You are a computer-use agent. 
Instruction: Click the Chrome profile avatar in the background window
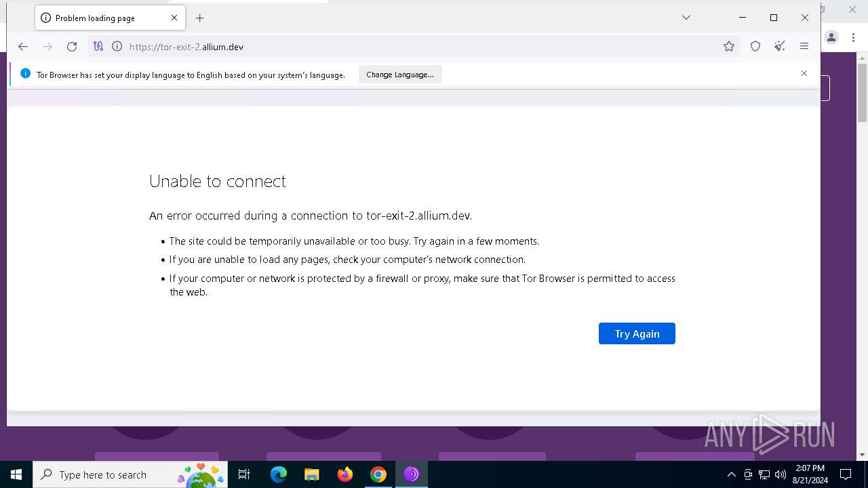(831, 38)
